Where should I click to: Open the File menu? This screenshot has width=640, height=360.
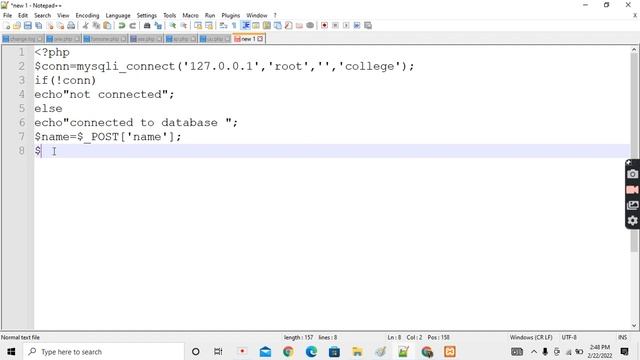[7, 16]
